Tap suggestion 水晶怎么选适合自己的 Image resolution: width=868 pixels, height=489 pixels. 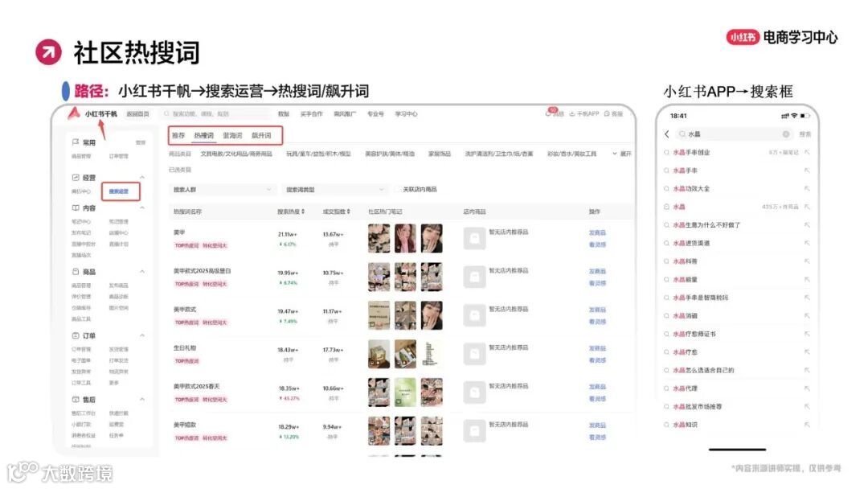pos(703,370)
